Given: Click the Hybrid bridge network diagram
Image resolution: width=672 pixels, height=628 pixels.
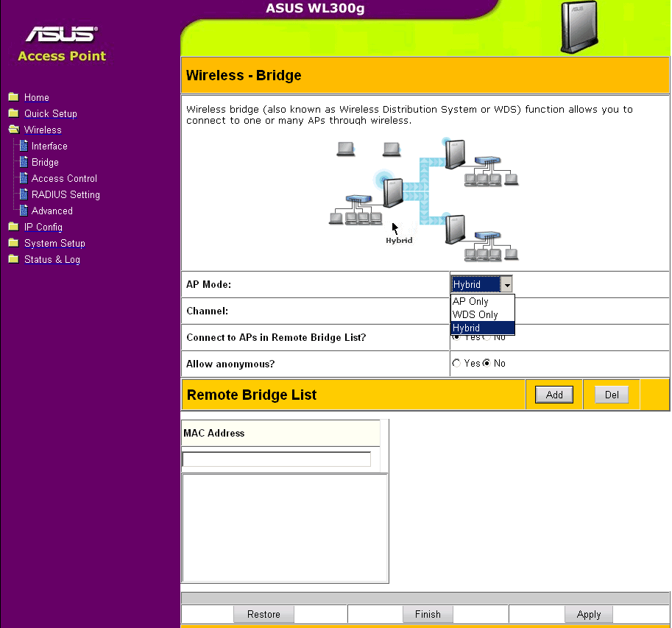Looking at the screenshot, I should tap(424, 200).
